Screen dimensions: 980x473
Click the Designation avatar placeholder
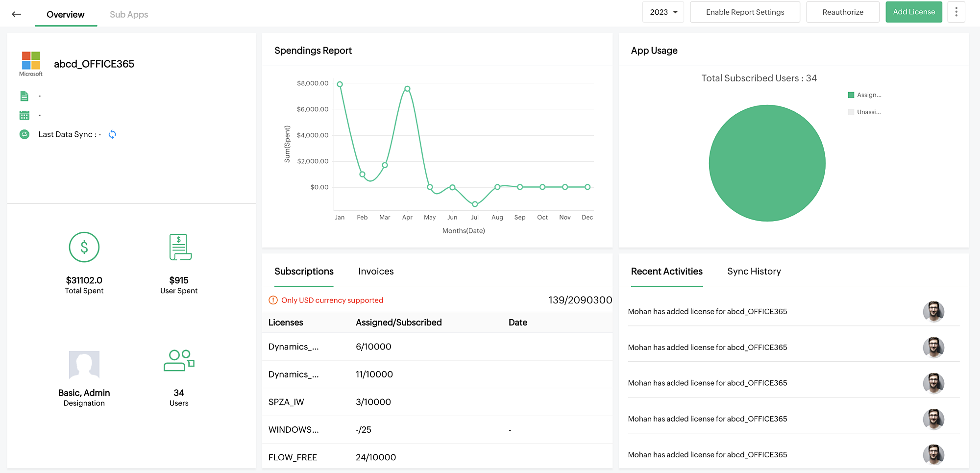[84, 365]
